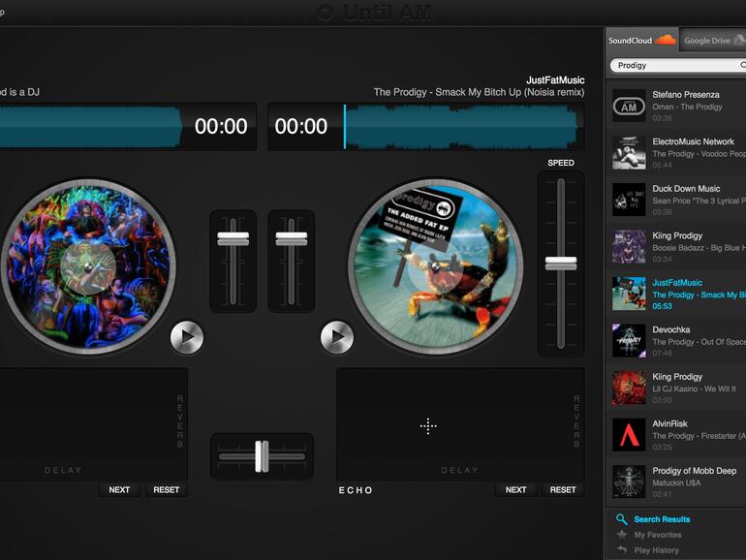Click the crossfader slider handle

pyautogui.click(x=261, y=455)
